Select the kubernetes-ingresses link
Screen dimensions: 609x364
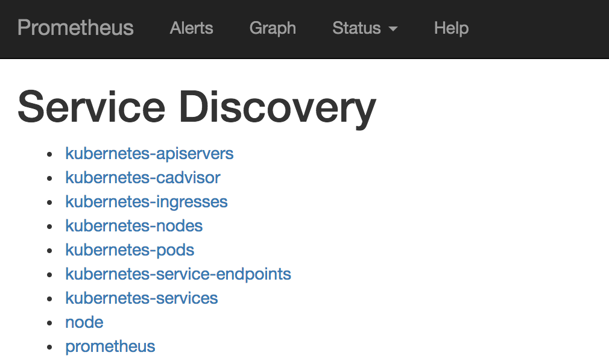pyautogui.click(x=147, y=202)
